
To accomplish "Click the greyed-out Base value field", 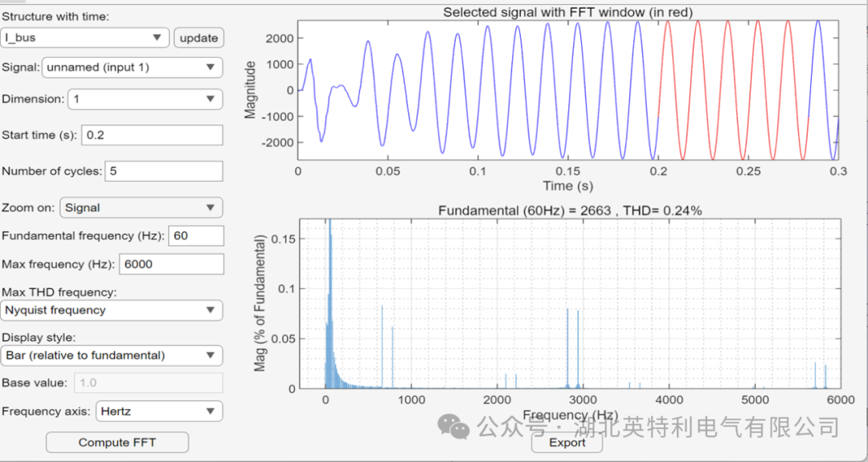I will (x=148, y=382).
